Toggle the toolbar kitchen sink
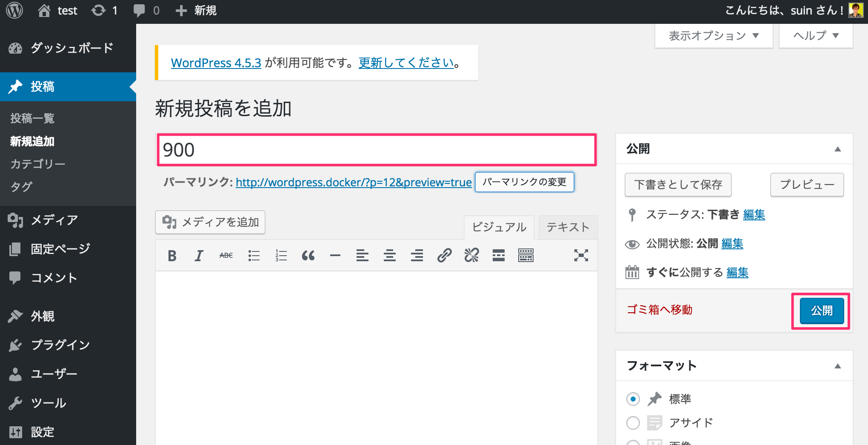This screenshot has width=868, height=445. coord(526,256)
